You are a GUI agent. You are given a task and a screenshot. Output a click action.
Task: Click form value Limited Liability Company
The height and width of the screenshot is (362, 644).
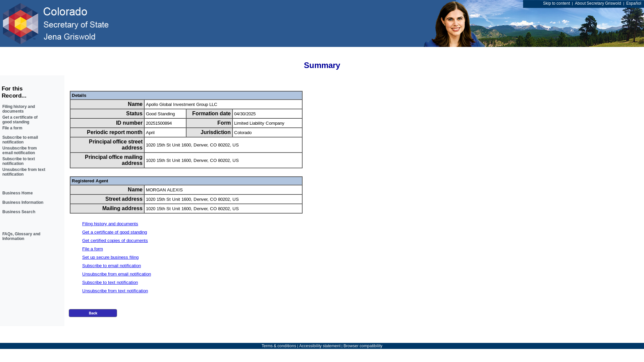(x=259, y=123)
